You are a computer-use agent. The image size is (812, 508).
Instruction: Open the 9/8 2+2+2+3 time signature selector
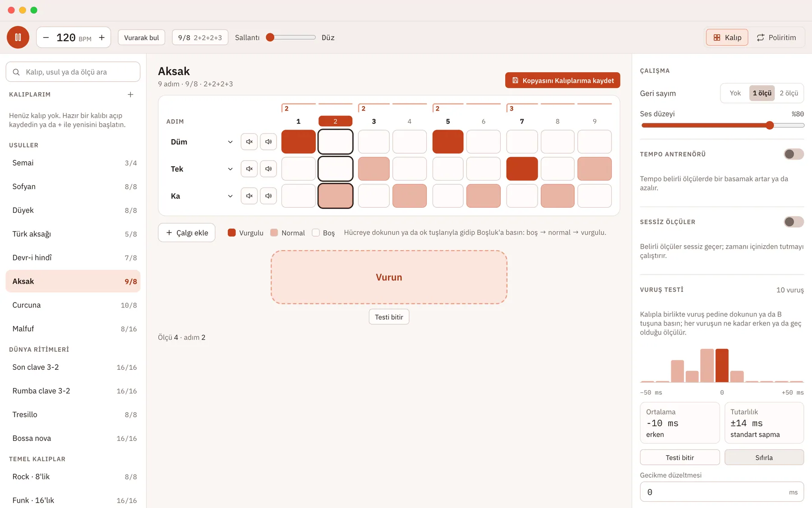(x=200, y=37)
